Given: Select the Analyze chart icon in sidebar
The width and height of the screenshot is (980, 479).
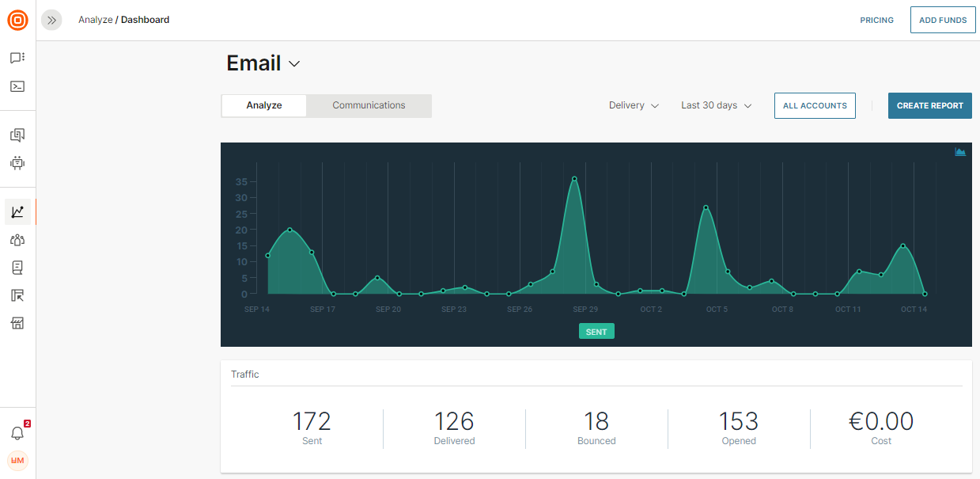Looking at the screenshot, I should click(17, 212).
